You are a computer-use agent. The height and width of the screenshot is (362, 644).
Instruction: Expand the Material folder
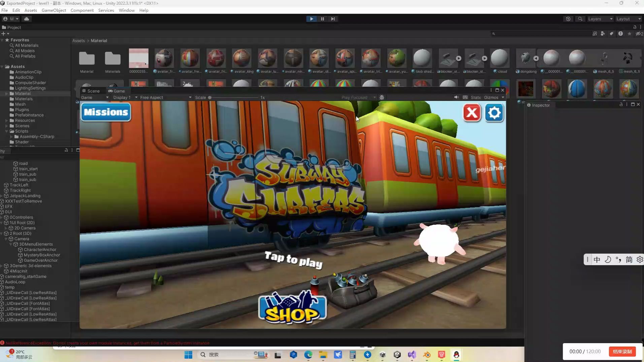point(7,94)
